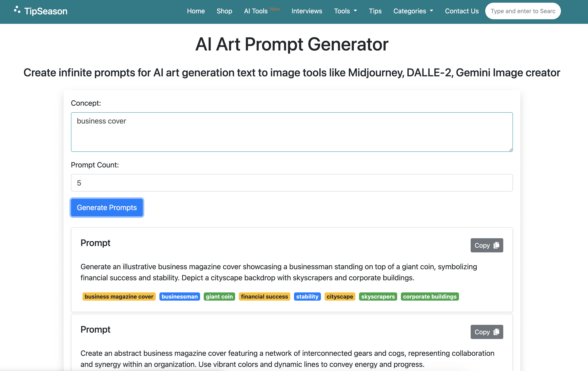Go to the Home page
The image size is (588, 371).
pyautogui.click(x=196, y=11)
